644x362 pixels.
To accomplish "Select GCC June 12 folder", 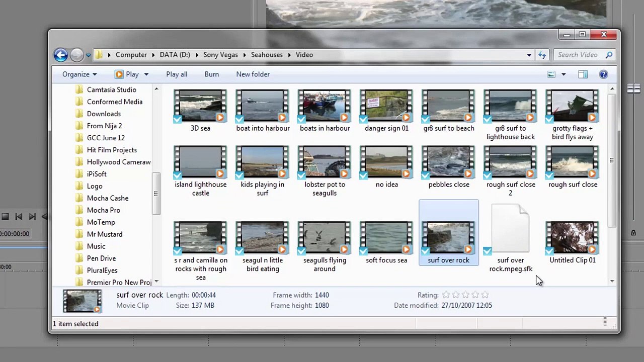I will pos(106,138).
